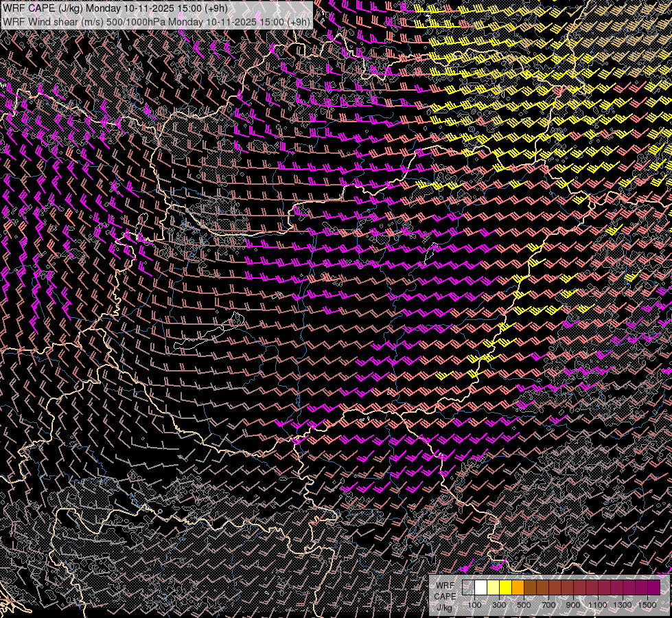Screen dimensions: 672x618
Task: Click the "J/kg" unit label in legend
Action: pos(444,608)
